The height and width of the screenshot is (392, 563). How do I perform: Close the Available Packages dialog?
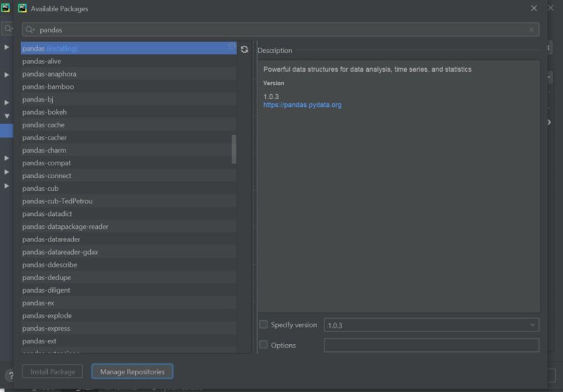pos(534,8)
